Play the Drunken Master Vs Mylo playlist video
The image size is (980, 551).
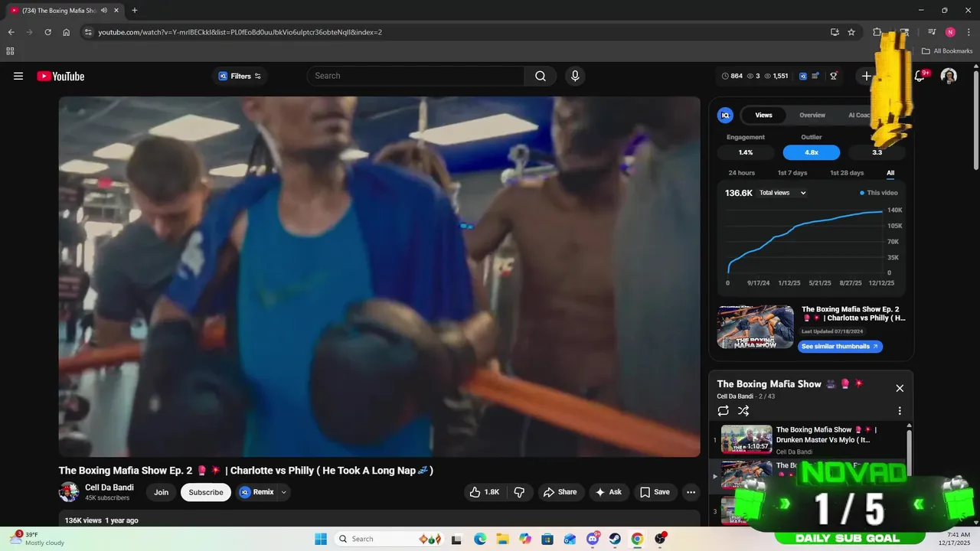808,439
